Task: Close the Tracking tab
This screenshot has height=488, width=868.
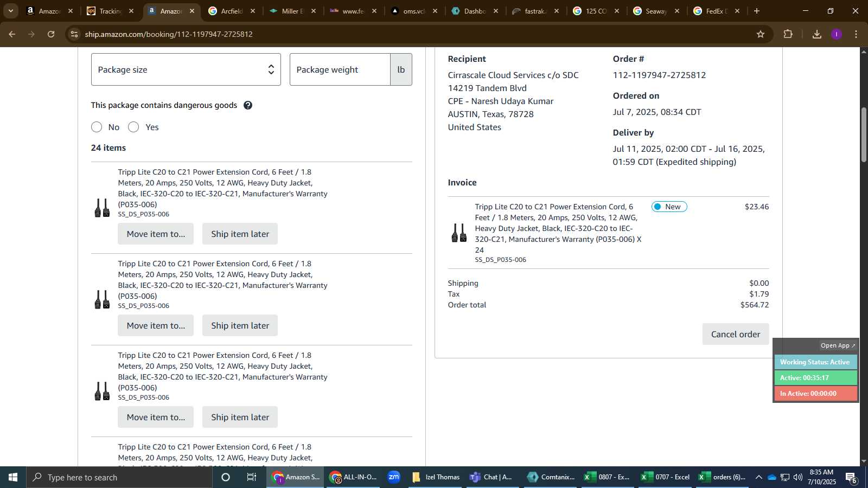Action: 131,11
